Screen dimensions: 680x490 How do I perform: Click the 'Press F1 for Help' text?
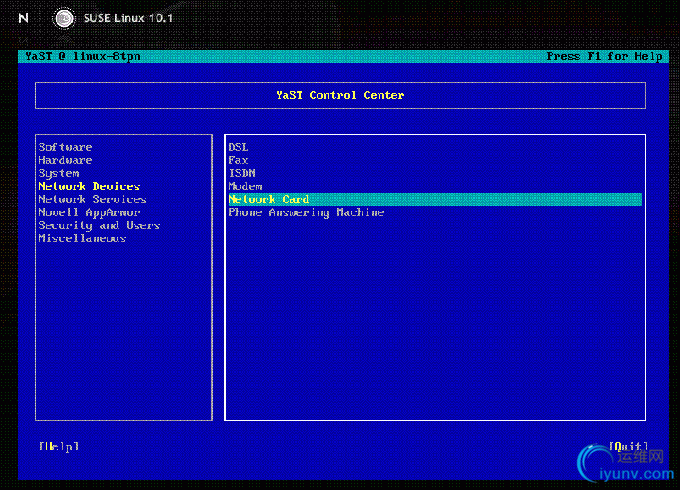click(x=604, y=56)
